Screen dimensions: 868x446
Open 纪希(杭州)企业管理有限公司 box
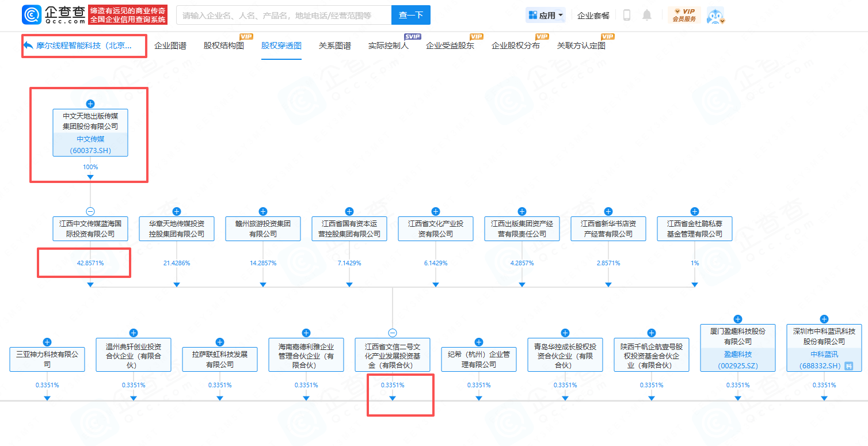point(479,359)
